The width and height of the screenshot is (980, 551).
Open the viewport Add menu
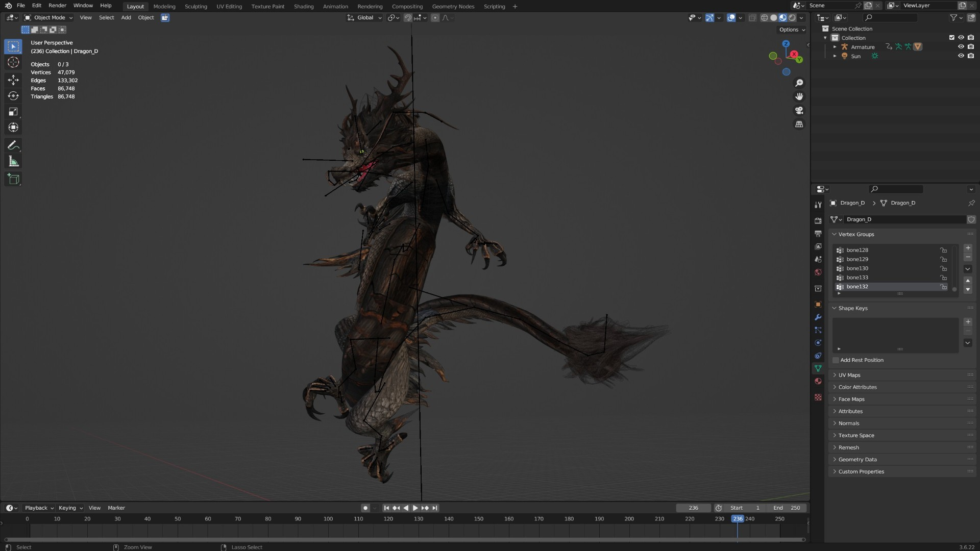[x=126, y=17]
